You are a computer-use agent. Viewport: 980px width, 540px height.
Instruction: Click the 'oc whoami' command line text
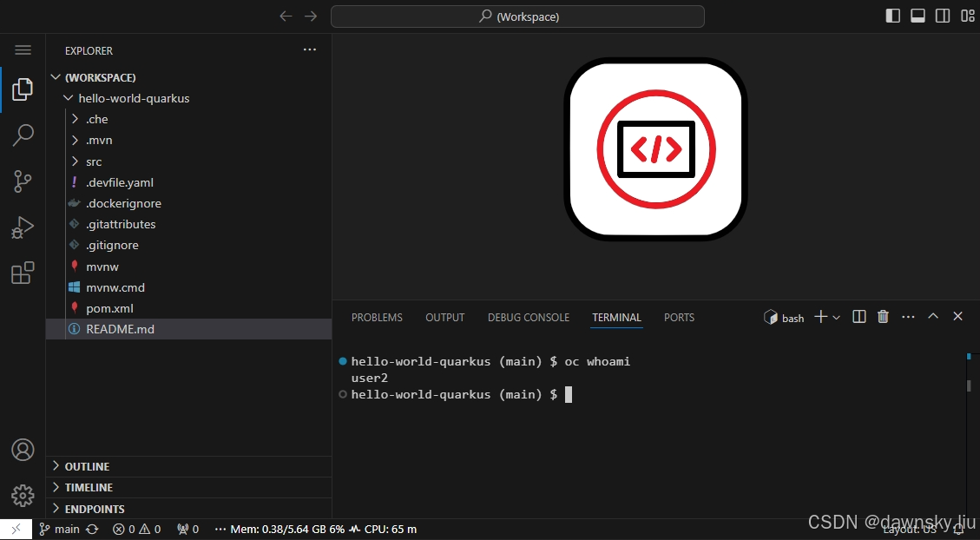click(x=597, y=361)
